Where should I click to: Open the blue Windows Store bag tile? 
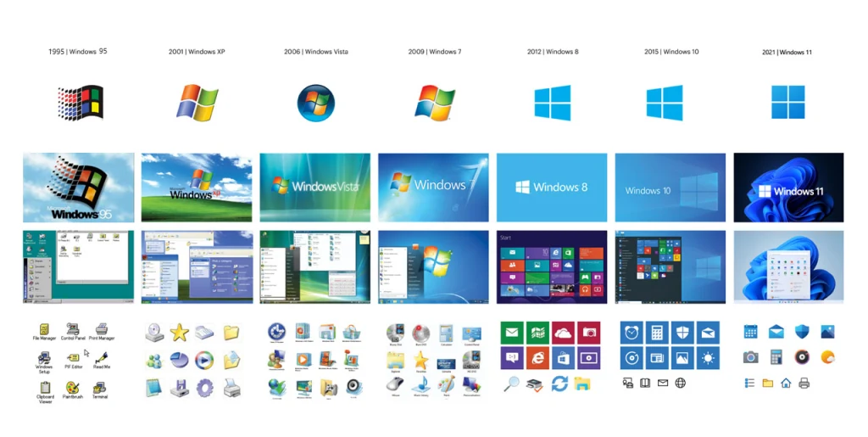point(563,358)
